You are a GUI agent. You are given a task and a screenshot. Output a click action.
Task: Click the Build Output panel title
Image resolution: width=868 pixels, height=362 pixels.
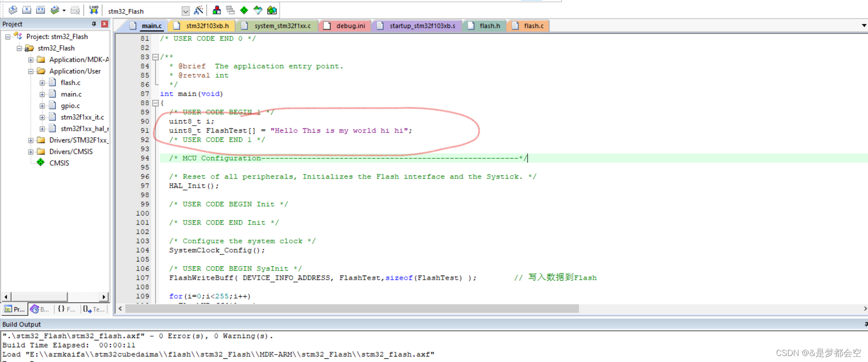(22, 324)
